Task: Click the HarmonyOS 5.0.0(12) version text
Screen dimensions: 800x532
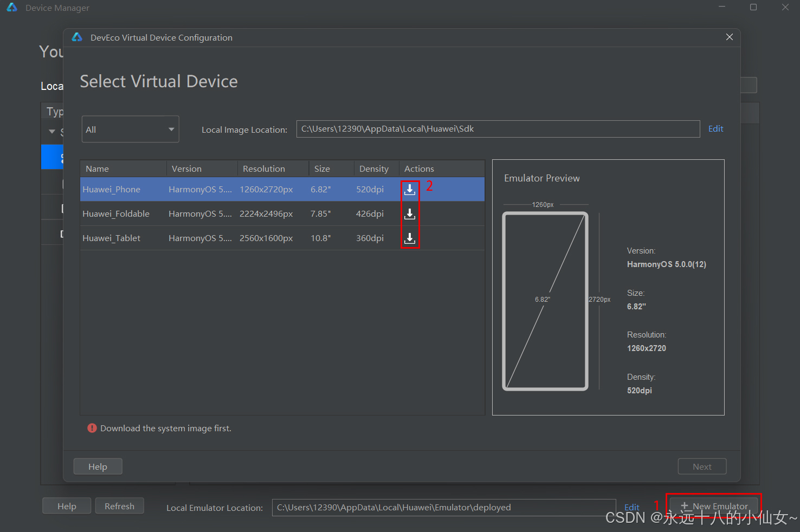Action: pos(667,264)
